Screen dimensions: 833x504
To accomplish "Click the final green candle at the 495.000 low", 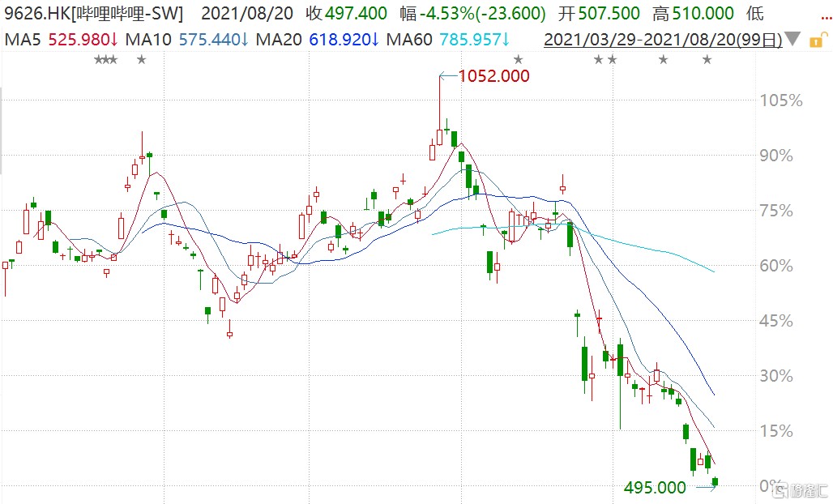I will point(715,481).
